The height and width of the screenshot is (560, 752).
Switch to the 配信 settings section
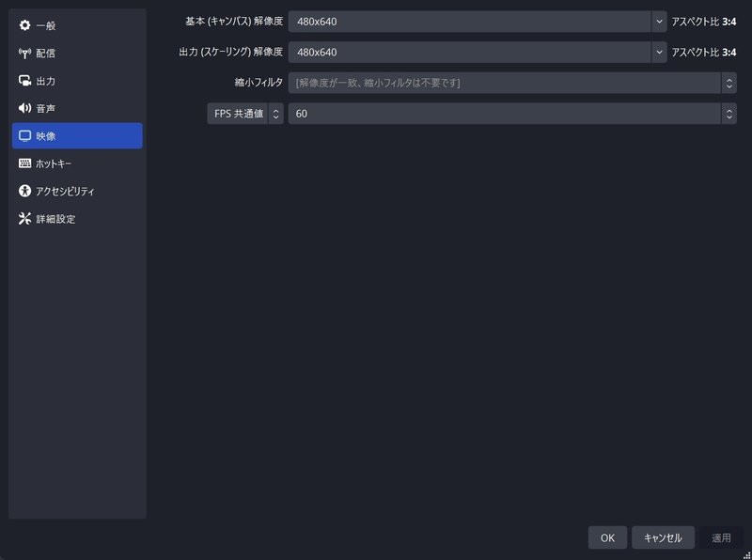pos(77,54)
